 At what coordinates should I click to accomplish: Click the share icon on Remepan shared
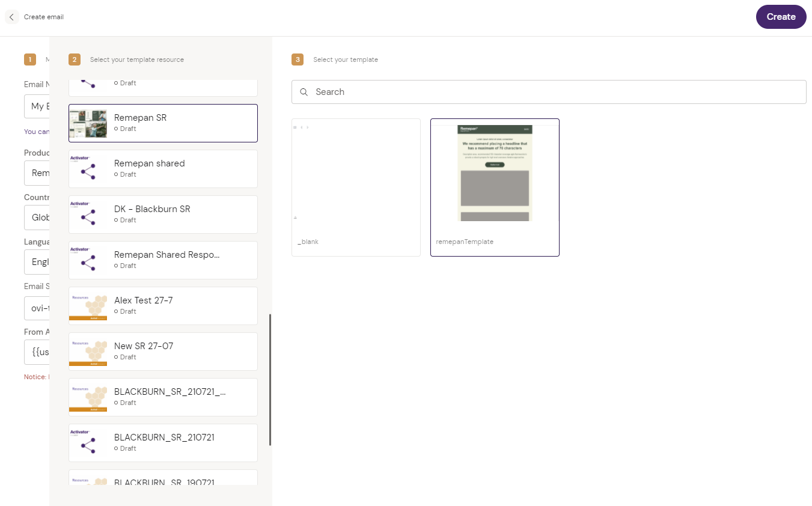tap(88, 171)
